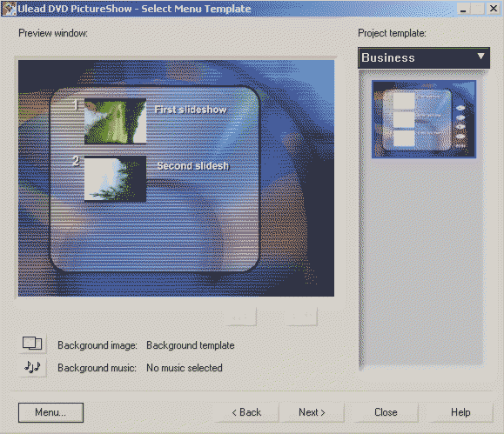Click the First slideshow title text
The height and width of the screenshot is (434, 504).
click(191, 110)
